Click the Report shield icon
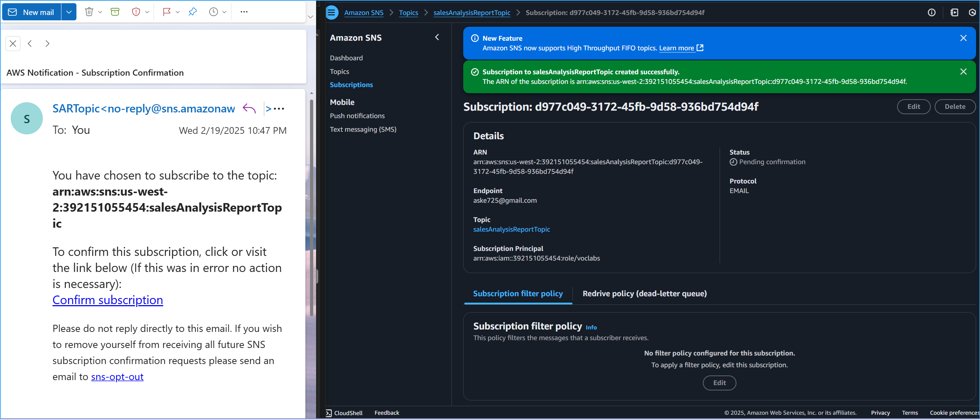 136,12
